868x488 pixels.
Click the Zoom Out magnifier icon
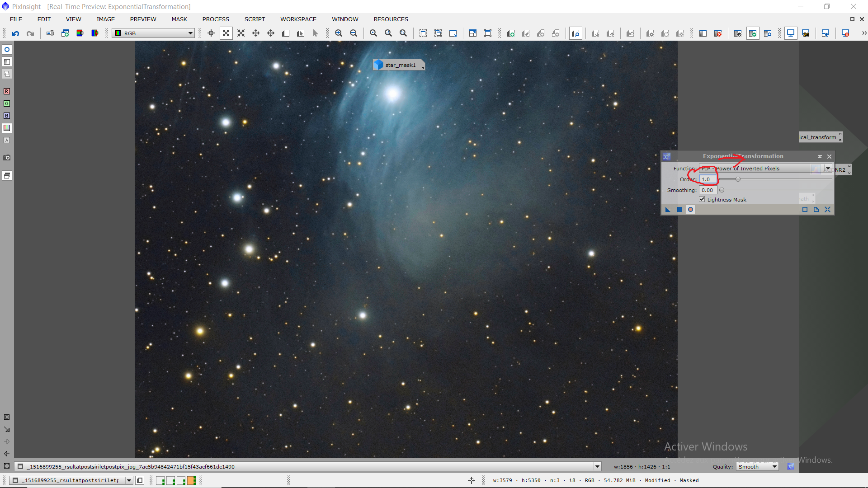pos(354,33)
